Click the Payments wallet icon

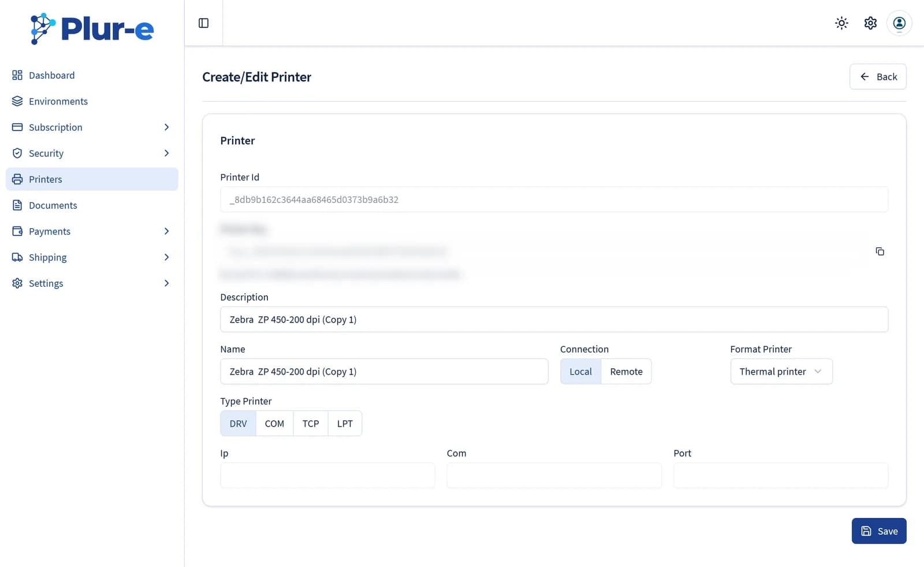(17, 231)
